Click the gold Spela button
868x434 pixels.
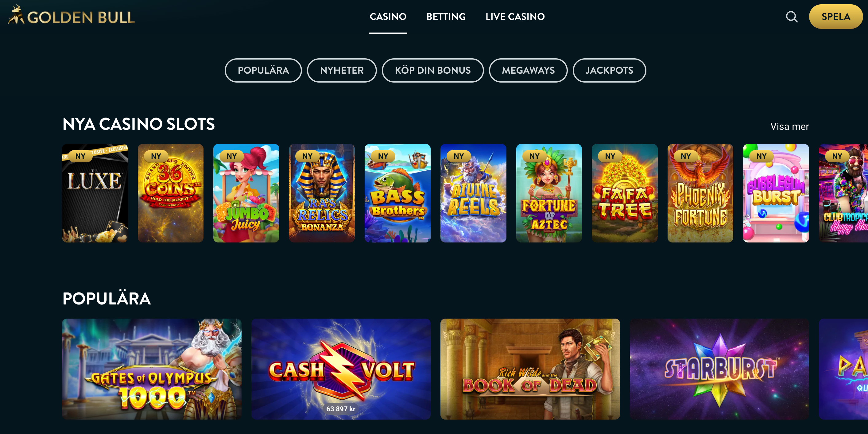836,17
